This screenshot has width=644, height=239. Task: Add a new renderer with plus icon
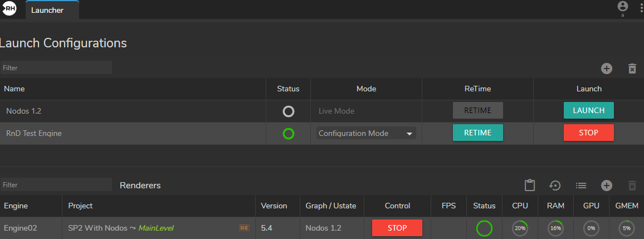[607, 186]
